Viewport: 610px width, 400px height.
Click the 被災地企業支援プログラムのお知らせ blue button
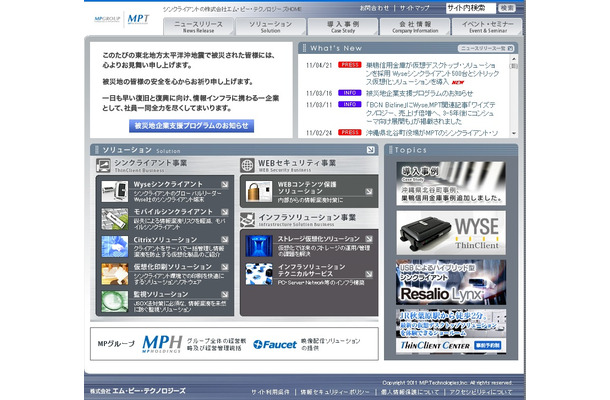pyautogui.click(x=191, y=126)
